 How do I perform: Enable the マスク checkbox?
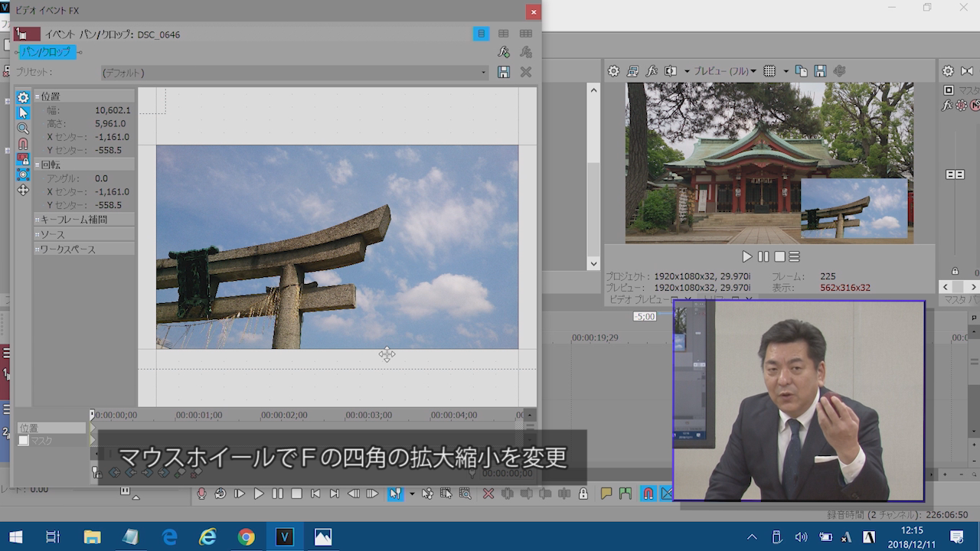pyautogui.click(x=24, y=441)
